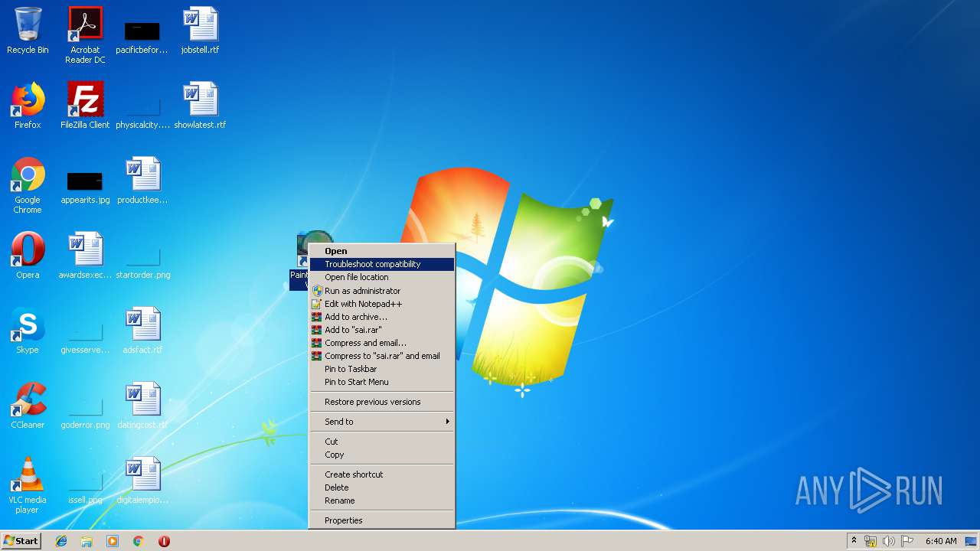
Task: Choose Rename in context menu
Action: (x=381, y=500)
